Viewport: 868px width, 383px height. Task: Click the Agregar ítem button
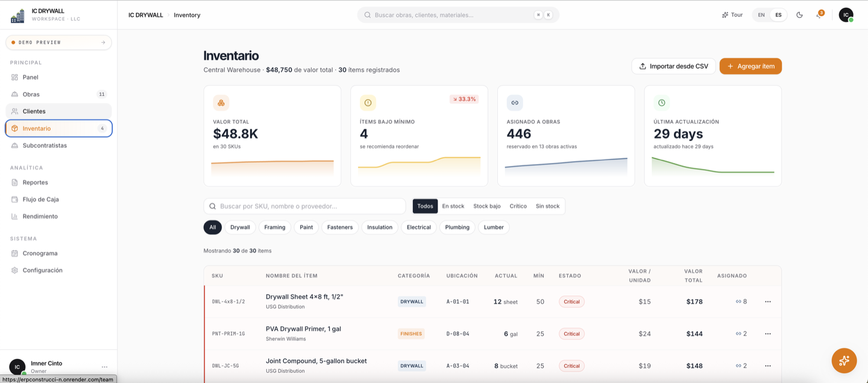pyautogui.click(x=750, y=66)
